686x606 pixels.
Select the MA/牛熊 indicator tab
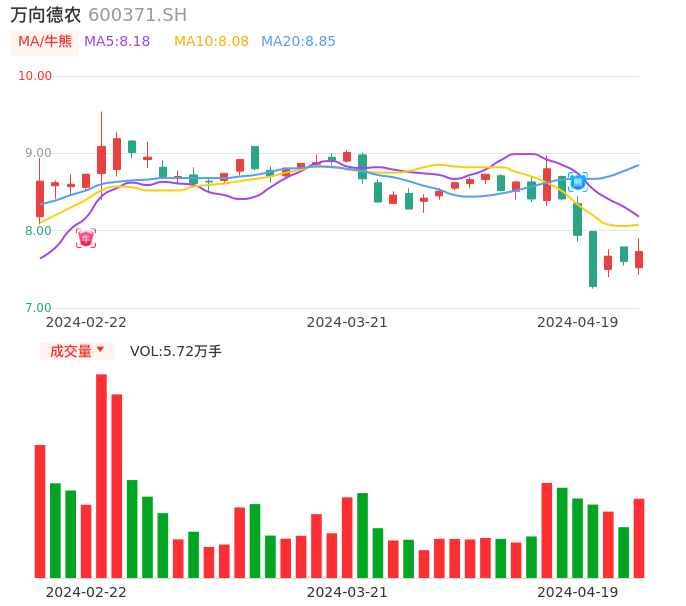point(45,42)
